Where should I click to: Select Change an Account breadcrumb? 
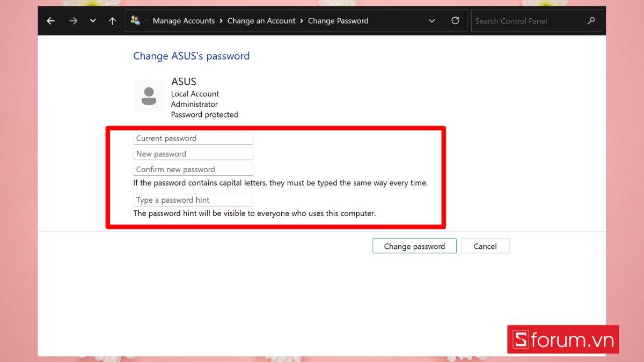tap(261, 21)
